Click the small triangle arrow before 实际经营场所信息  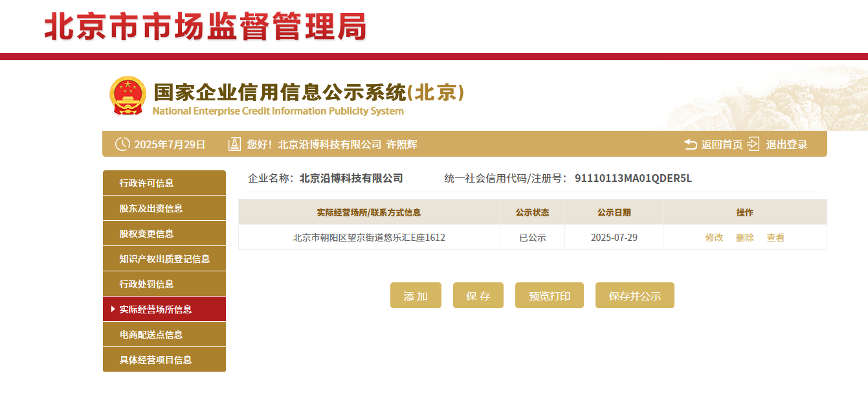113,309
